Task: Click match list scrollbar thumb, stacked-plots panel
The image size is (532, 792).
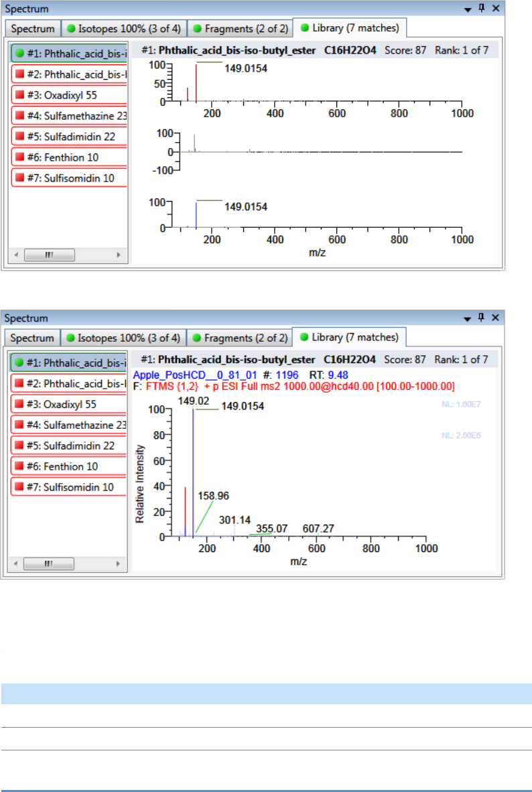Action: pyautogui.click(x=50, y=255)
